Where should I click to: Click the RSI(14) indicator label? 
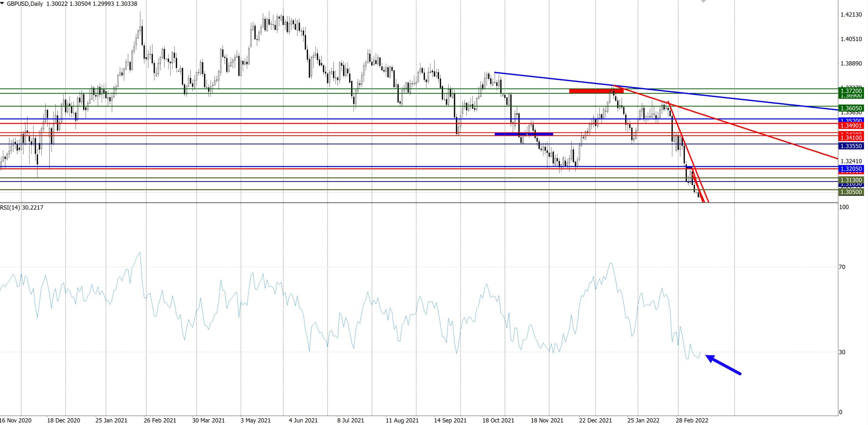coord(10,208)
